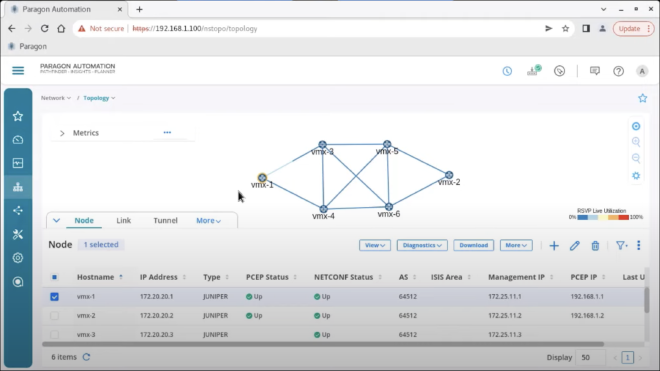Open the Topology breadcrumb dropdown
Viewport: 660px width, 371px height.
(x=99, y=98)
